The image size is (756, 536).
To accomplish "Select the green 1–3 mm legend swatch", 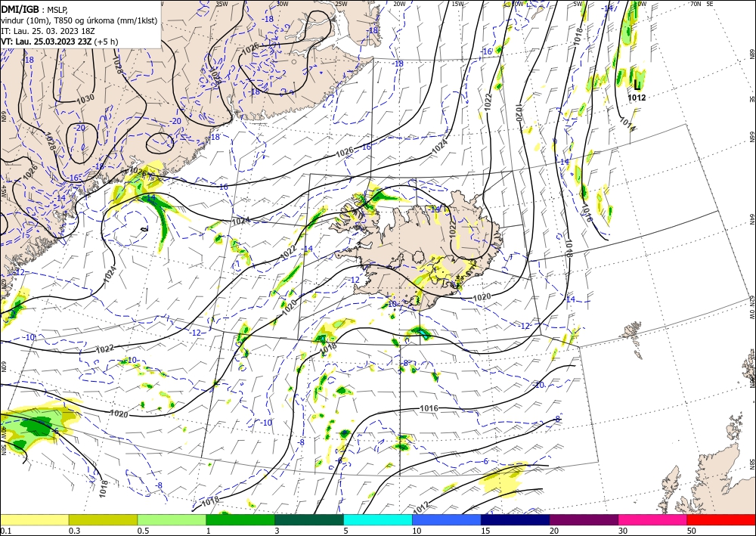I will tap(240, 519).
